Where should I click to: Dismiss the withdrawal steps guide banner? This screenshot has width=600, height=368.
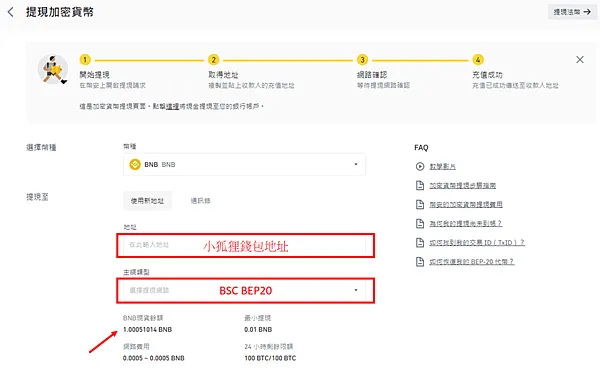click(580, 60)
